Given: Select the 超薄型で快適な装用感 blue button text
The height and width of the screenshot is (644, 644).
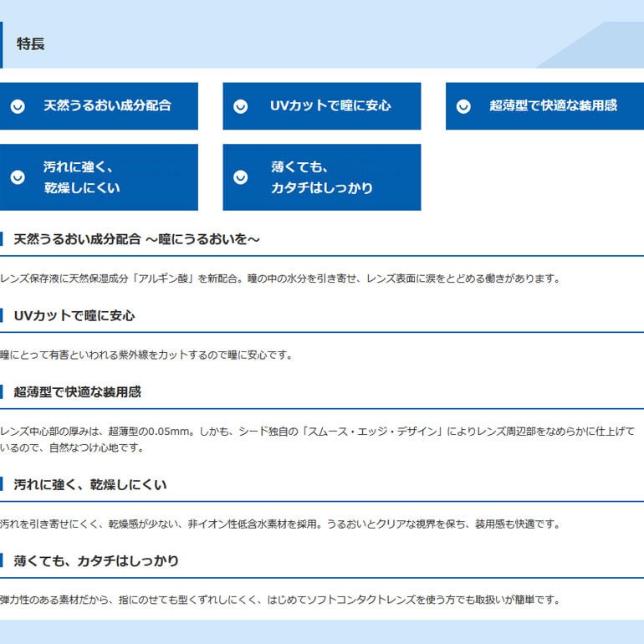Looking at the screenshot, I should coord(553,106).
